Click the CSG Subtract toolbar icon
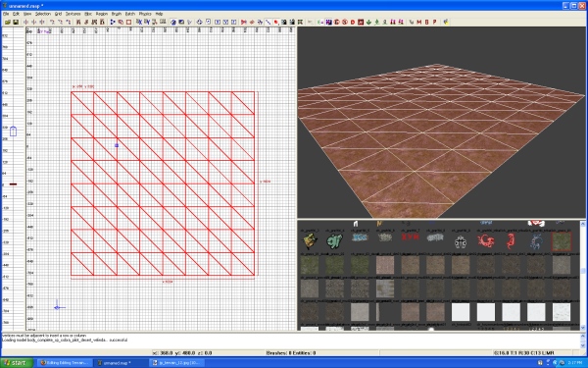Image resolution: width=588 pixels, height=368 pixels. [x=113, y=23]
